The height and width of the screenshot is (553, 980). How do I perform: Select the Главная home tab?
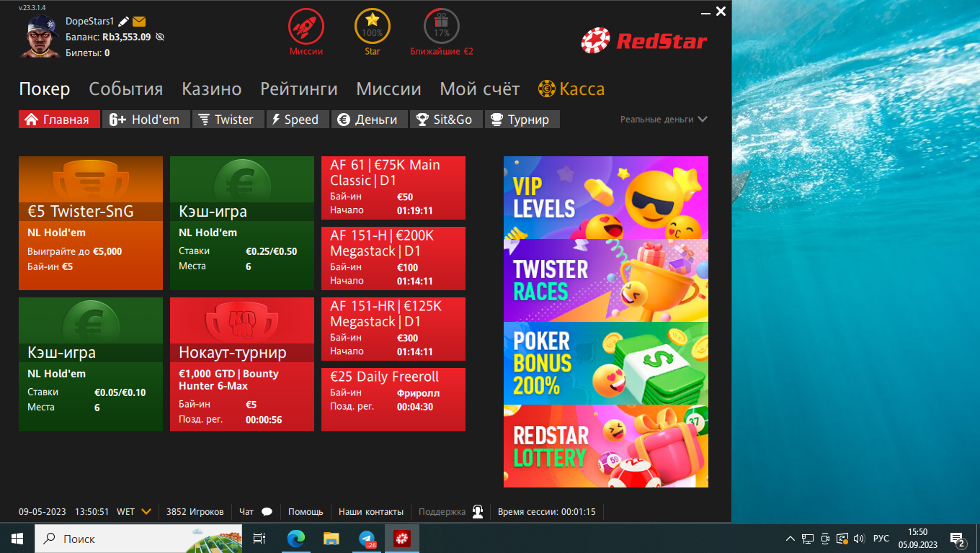[59, 120]
